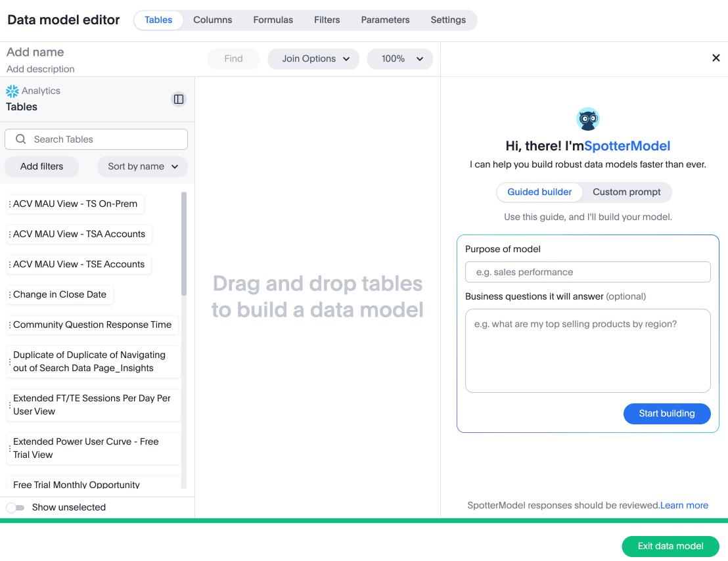The image size is (728, 561).
Task: Click the magnifier icon in Search Tables
Action: click(x=20, y=139)
